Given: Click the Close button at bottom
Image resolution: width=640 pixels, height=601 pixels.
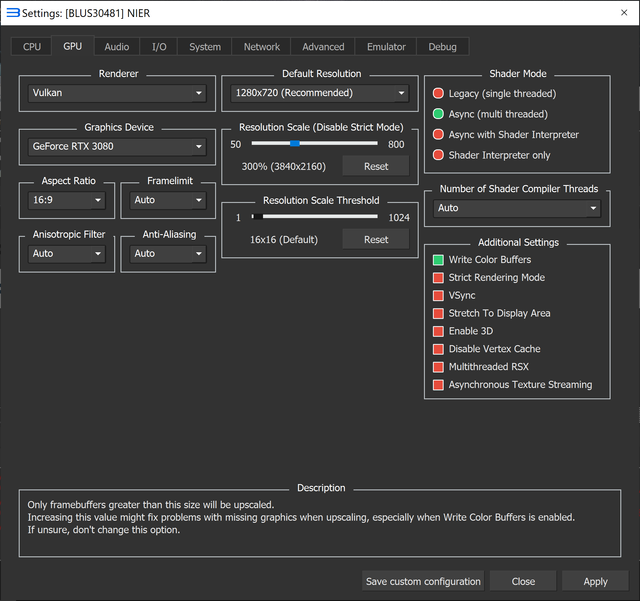Looking at the screenshot, I should click(523, 581).
